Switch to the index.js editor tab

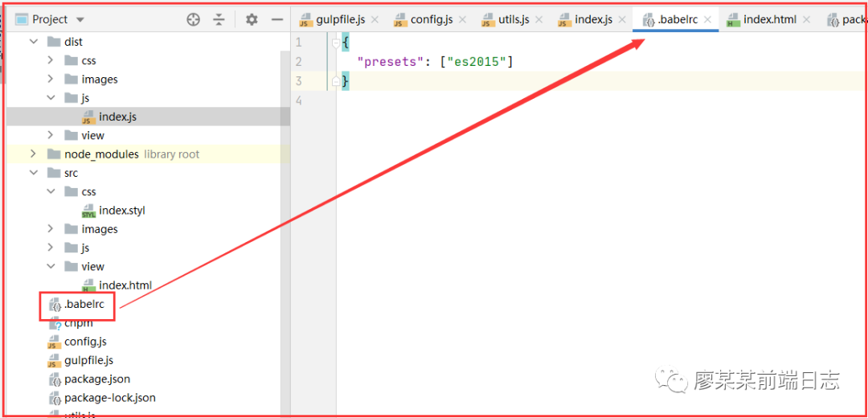pos(593,19)
